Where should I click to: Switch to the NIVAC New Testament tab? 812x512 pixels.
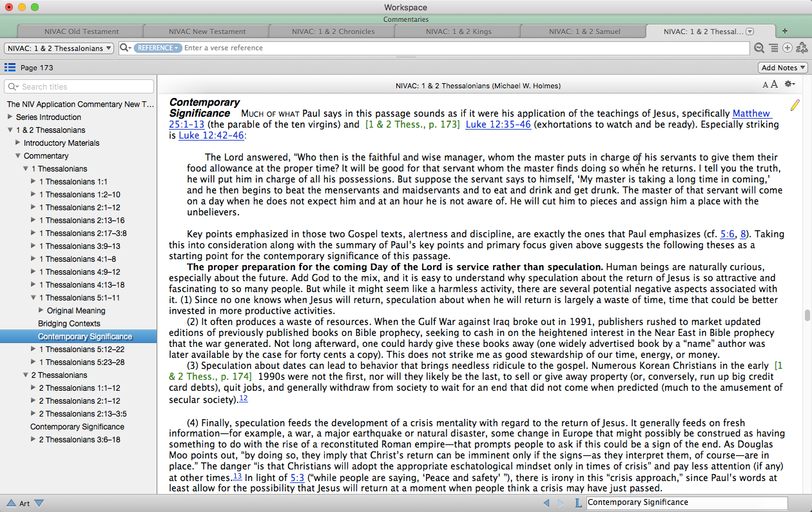[207, 31]
